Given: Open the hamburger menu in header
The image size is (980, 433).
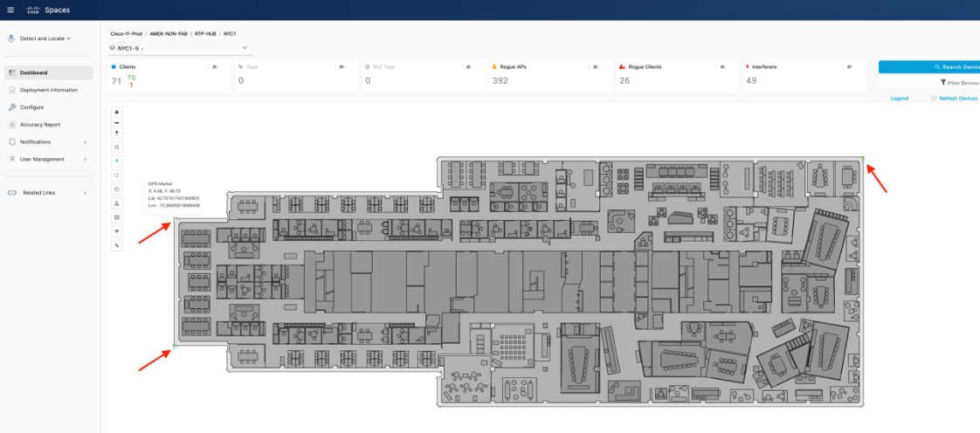Looking at the screenshot, I should (x=10, y=10).
